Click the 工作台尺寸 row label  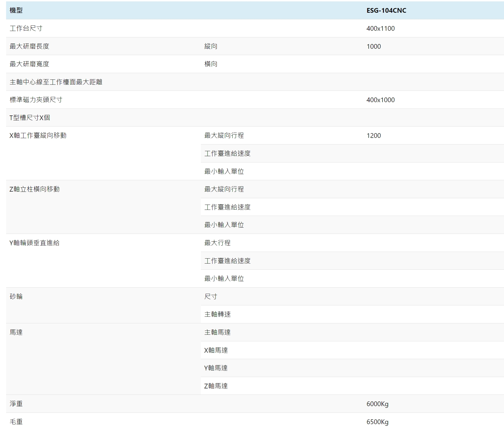pyautogui.click(x=26, y=28)
